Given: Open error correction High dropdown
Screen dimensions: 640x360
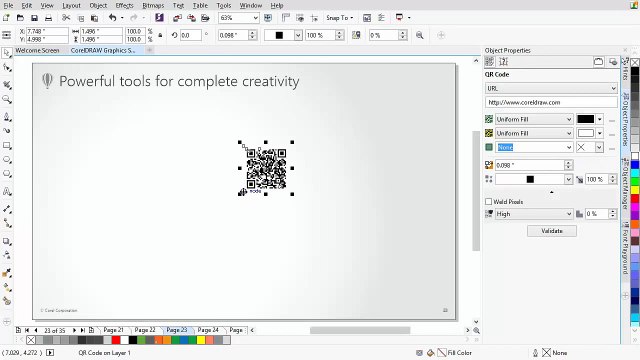Looking at the screenshot, I should click(x=534, y=214).
